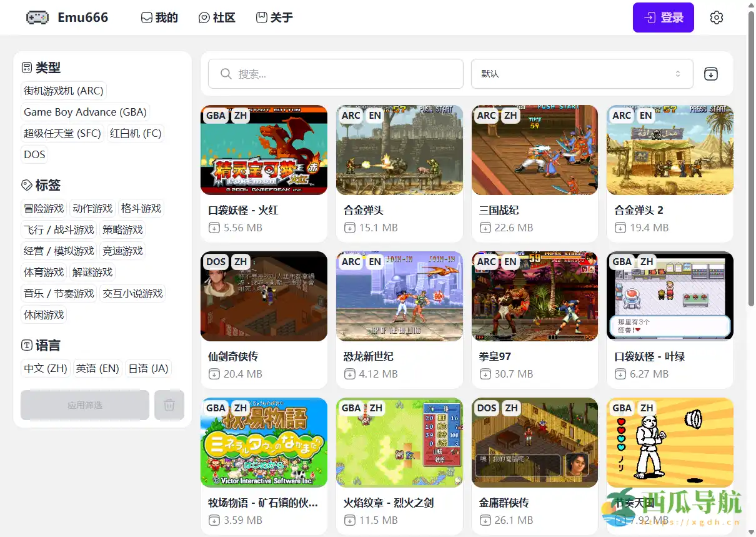756x537 pixels.
Task: Click the Emu666 gamepad logo icon
Action: pos(37,18)
